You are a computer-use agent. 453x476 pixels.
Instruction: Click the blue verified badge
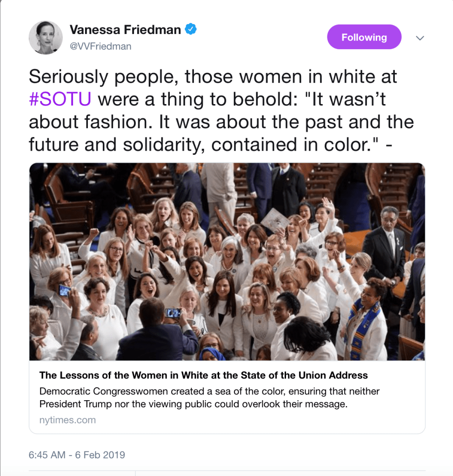click(191, 29)
